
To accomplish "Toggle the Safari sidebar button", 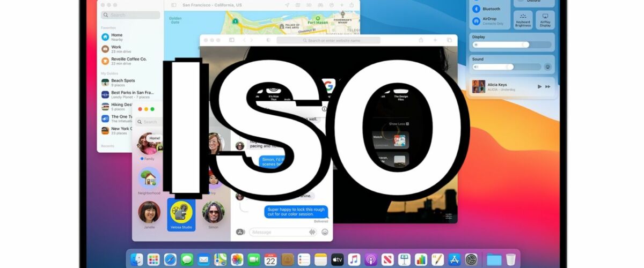I will tap(232, 40).
